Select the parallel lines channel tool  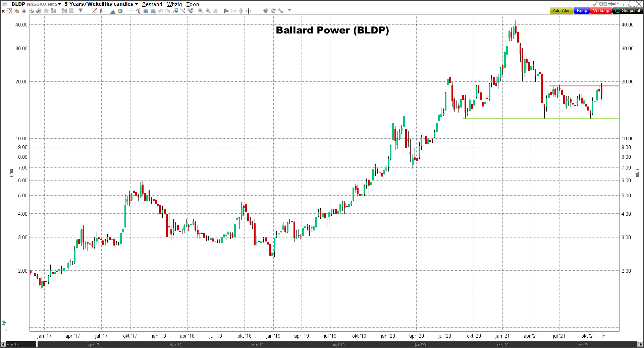pos(190,11)
